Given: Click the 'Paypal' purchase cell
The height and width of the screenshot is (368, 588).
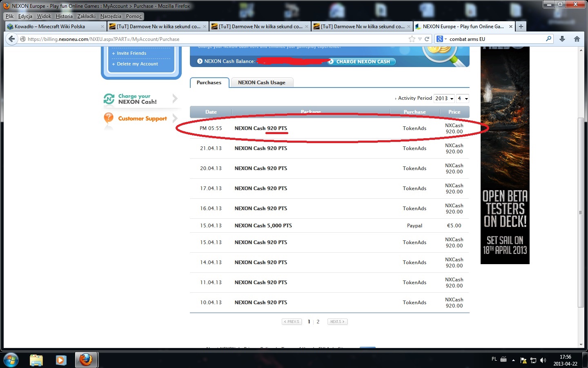Looking at the screenshot, I should click(414, 226).
